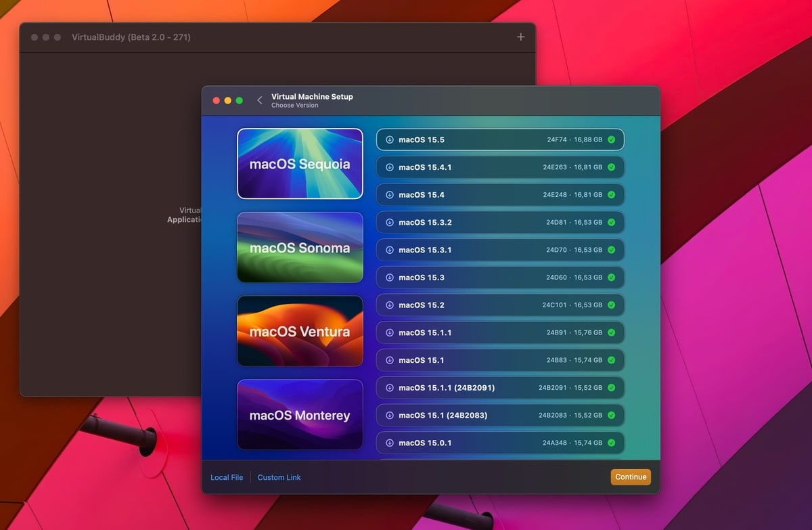Open the Local File link

click(x=227, y=477)
